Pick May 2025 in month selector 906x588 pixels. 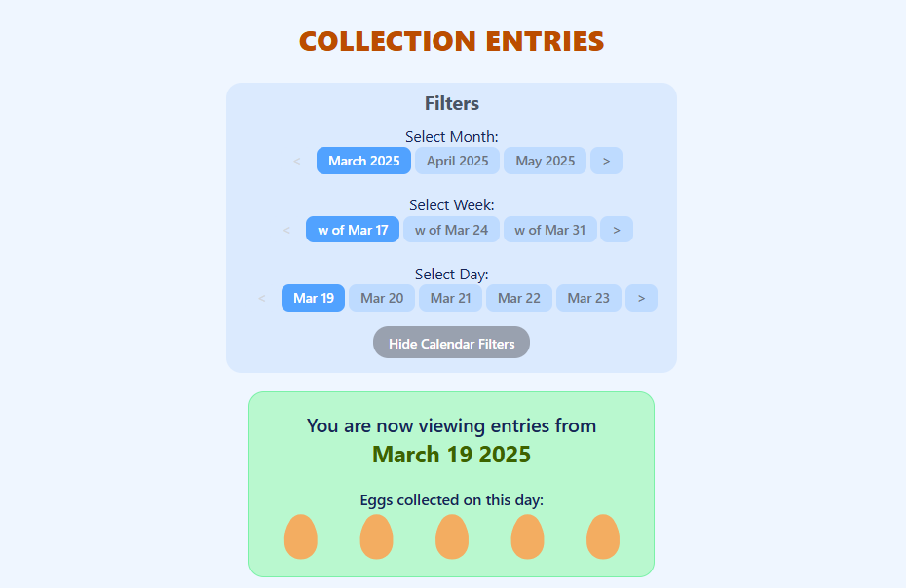[x=545, y=161]
